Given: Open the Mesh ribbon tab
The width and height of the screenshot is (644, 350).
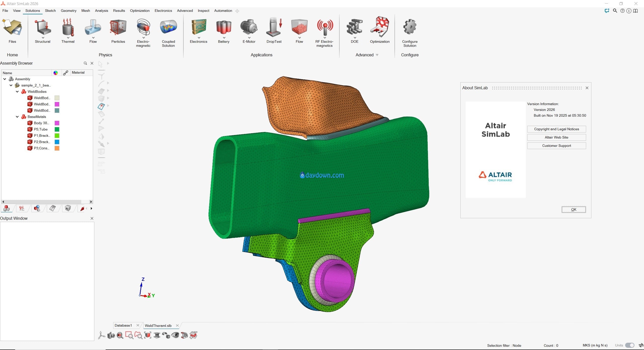Looking at the screenshot, I should pyautogui.click(x=86, y=11).
